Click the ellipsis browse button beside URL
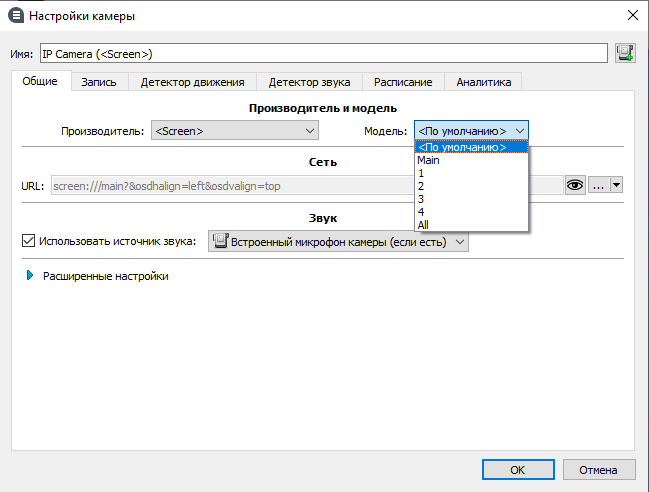649x492 pixels. [x=598, y=185]
